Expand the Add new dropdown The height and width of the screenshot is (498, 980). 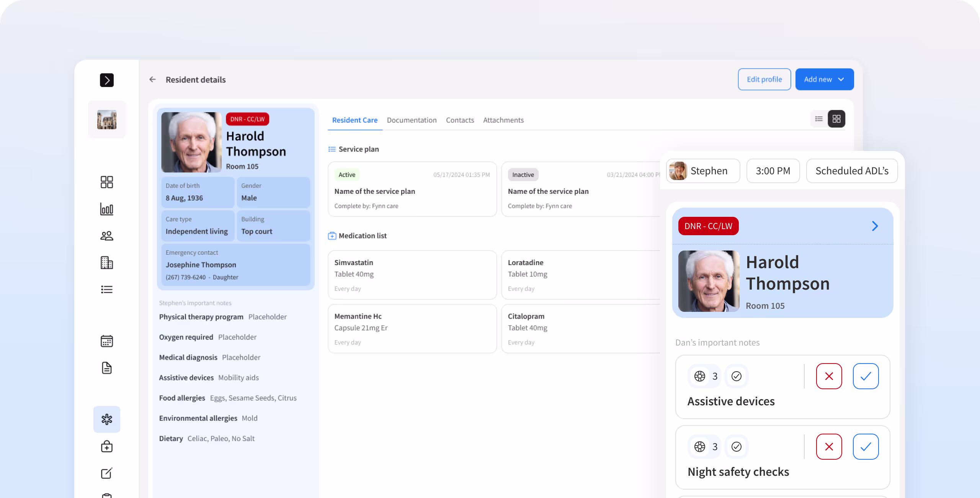824,79
